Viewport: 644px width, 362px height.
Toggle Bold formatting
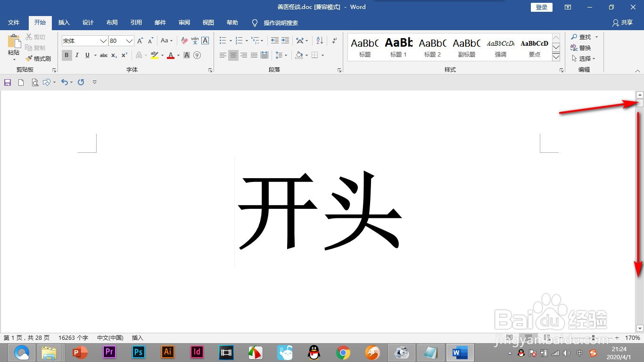[x=66, y=55]
